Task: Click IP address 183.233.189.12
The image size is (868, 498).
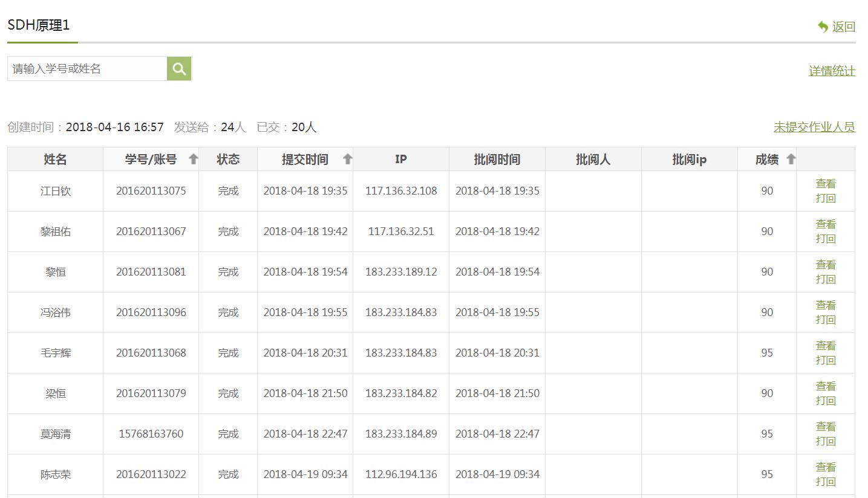Action: pos(401,272)
